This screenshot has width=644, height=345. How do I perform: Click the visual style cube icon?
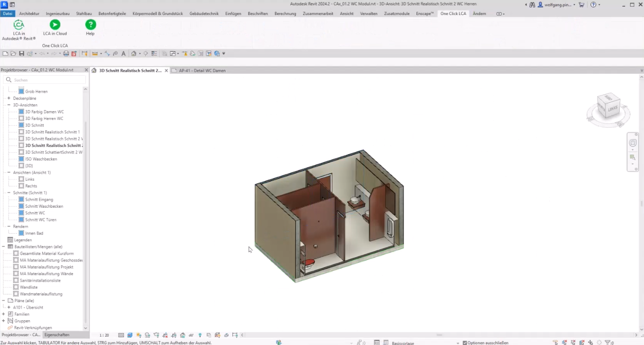click(130, 335)
